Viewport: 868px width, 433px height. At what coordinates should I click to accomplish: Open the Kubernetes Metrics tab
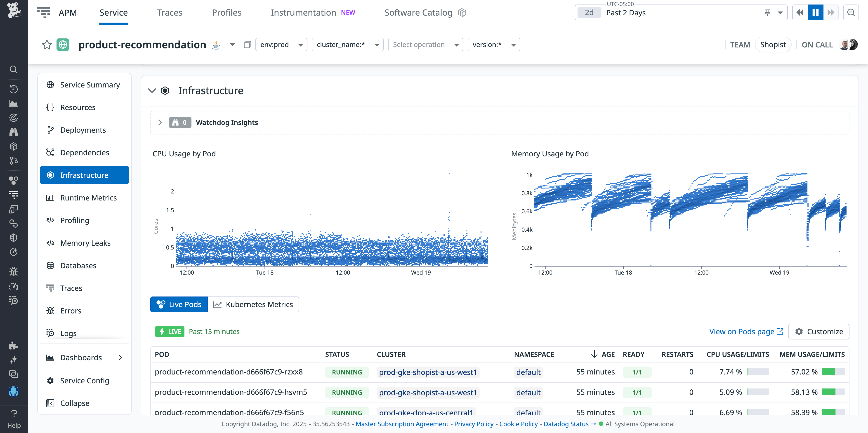(254, 304)
